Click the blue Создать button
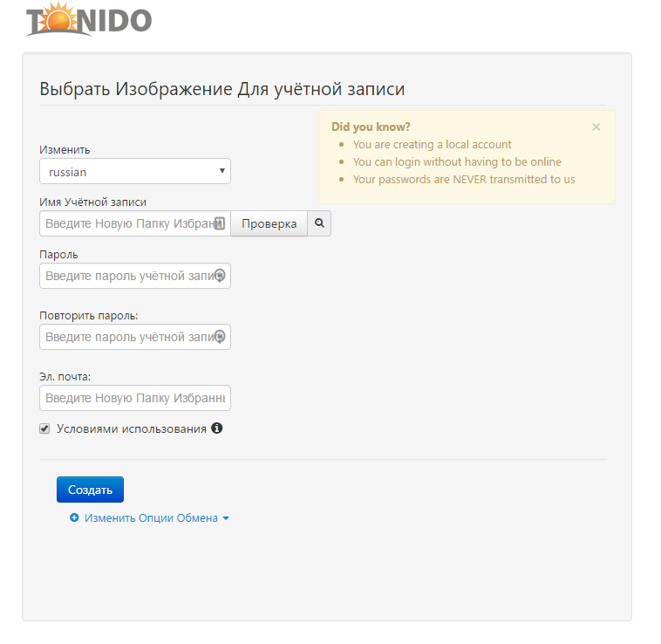 coord(90,490)
